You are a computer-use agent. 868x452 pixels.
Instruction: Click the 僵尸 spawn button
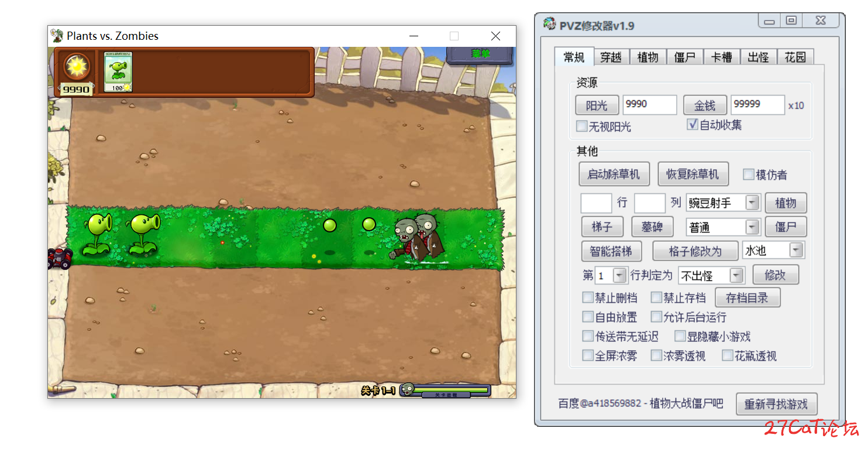click(786, 227)
